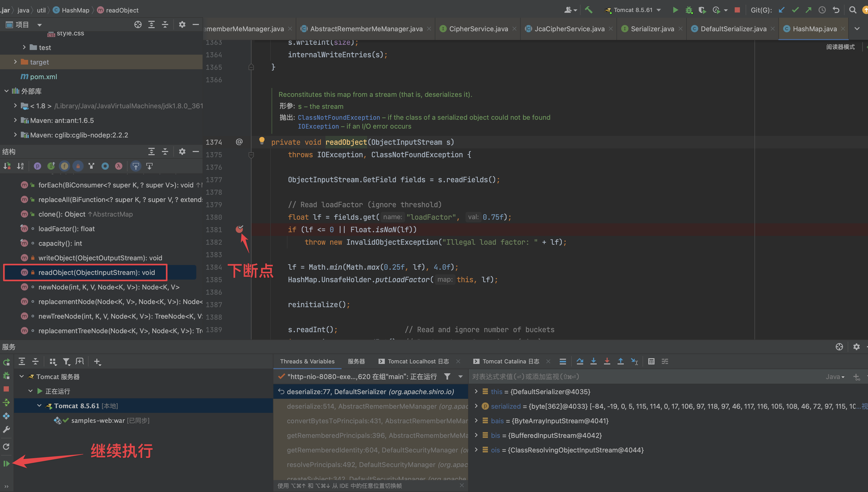
Task: Open Search Everywhere magnifier icon
Action: coord(853,10)
